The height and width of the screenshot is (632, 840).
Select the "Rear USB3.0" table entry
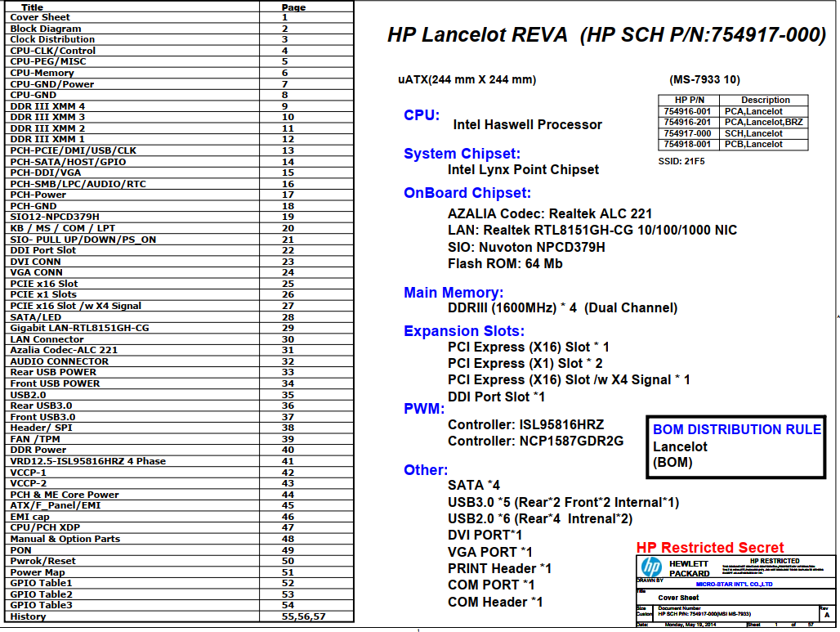point(41,406)
